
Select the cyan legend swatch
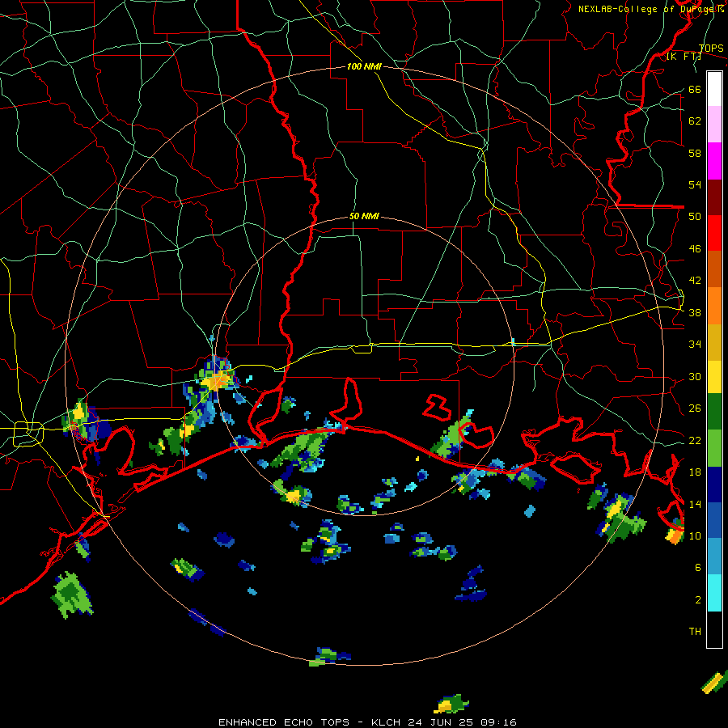pos(714,593)
